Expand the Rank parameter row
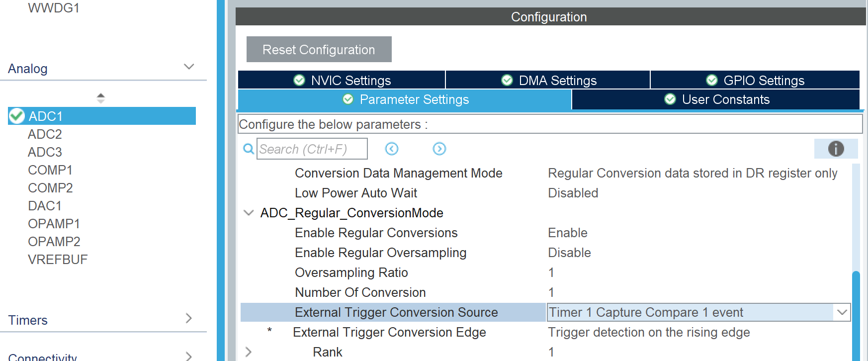The image size is (868, 361). pyautogui.click(x=249, y=352)
